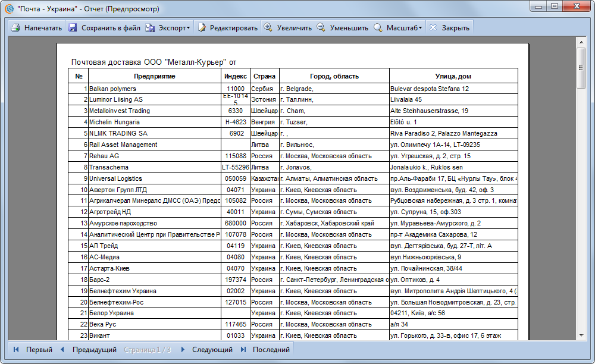595x364 pixels.
Task: Print the report with Напечатать
Action: coord(43,28)
